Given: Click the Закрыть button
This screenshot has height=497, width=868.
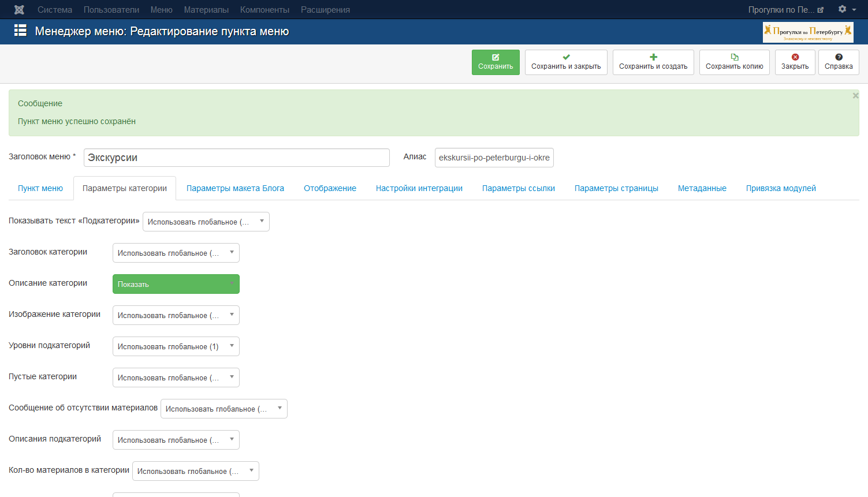Looking at the screenshot, I should click(795, 62).
